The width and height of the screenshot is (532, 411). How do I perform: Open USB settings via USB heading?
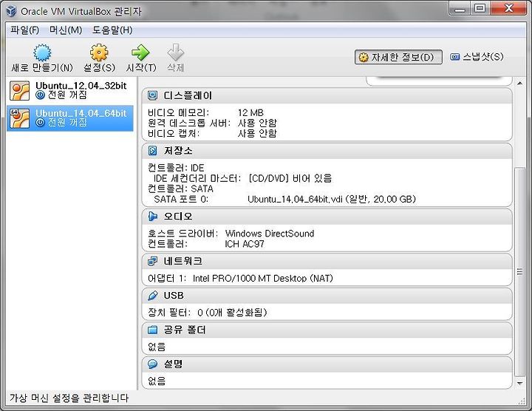(174, 296)
